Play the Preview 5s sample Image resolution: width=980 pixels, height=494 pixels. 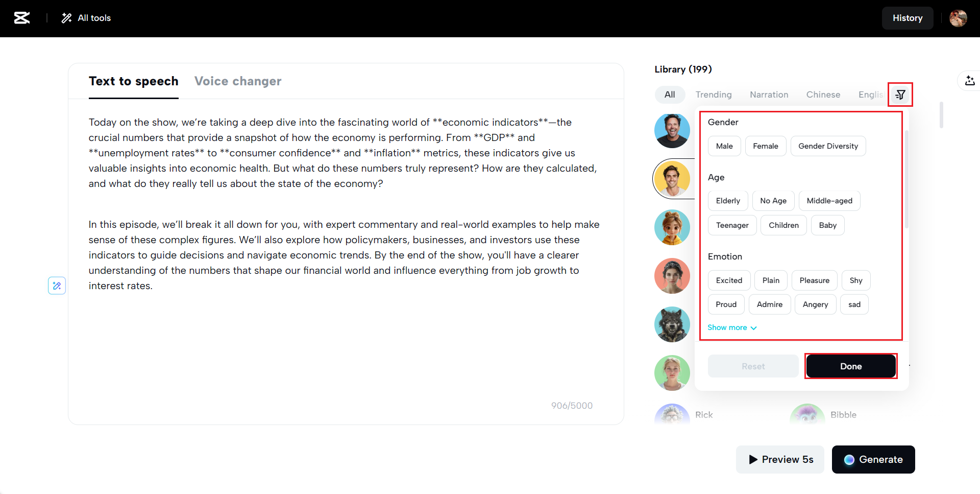click(780, 459)
